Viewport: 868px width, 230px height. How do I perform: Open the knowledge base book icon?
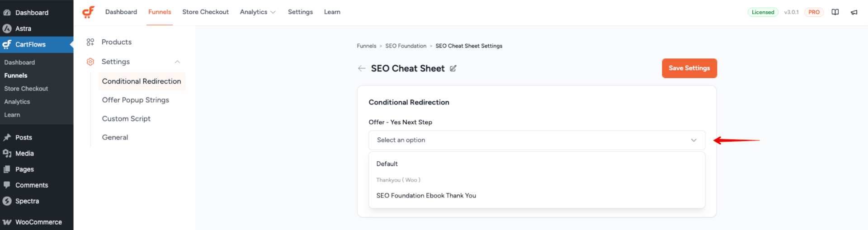tap(835, 12)
